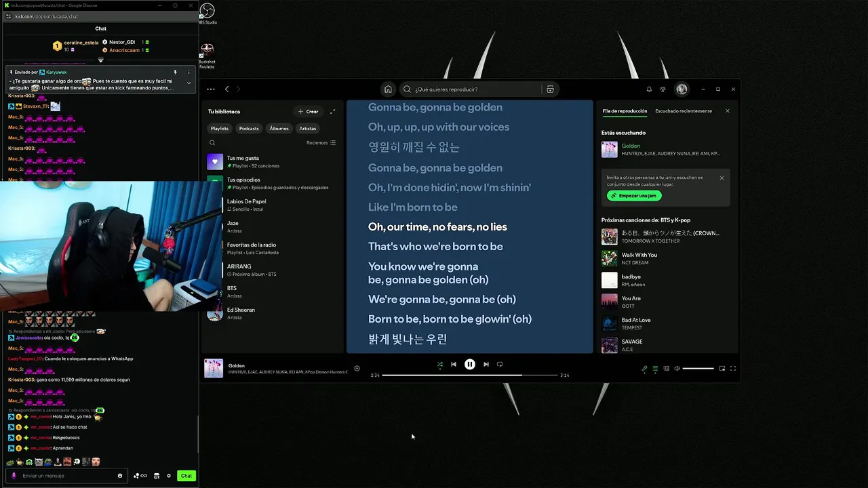
Task: Open ARIRANG upcoming album
Action: point(273,270)
